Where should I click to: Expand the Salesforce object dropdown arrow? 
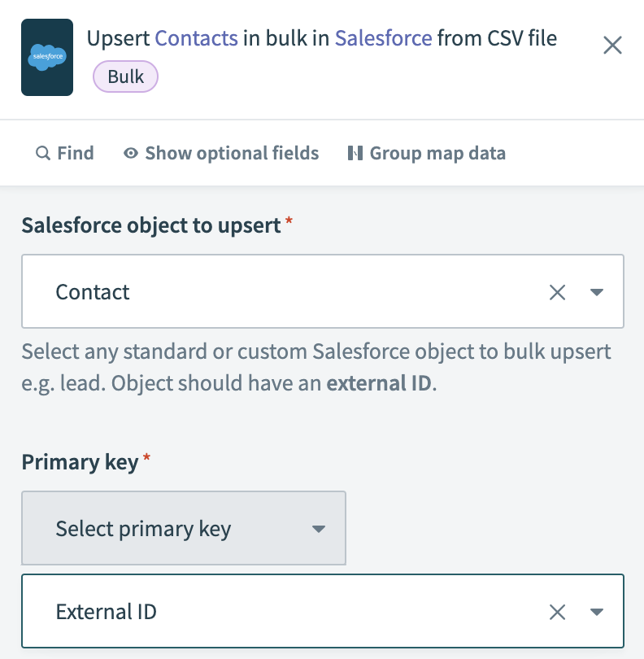pyautogui.click(x=597, y=292)
